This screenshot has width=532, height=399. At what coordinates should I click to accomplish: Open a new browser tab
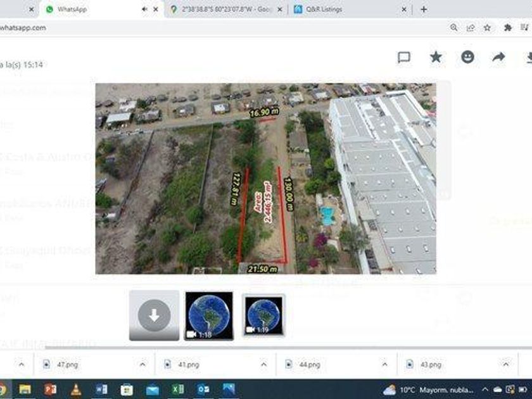point(424,9)
